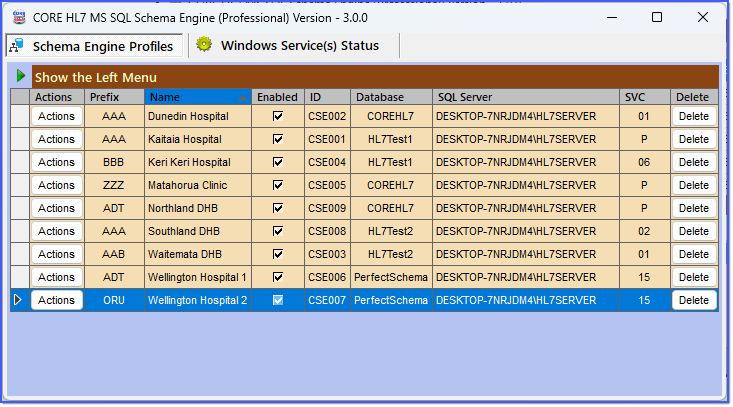
Task: Open Actions for Wellington Hospital 1
Action: (57, 277)
